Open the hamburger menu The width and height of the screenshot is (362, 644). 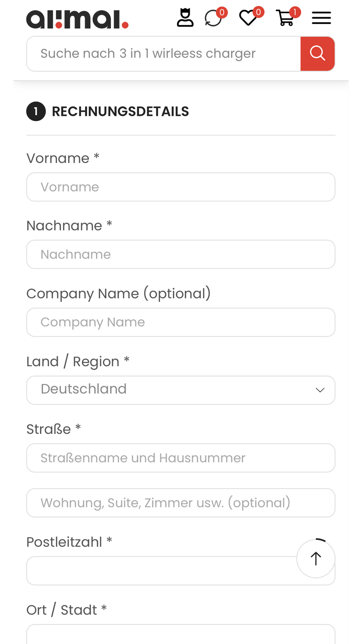(x=321, y=18)
